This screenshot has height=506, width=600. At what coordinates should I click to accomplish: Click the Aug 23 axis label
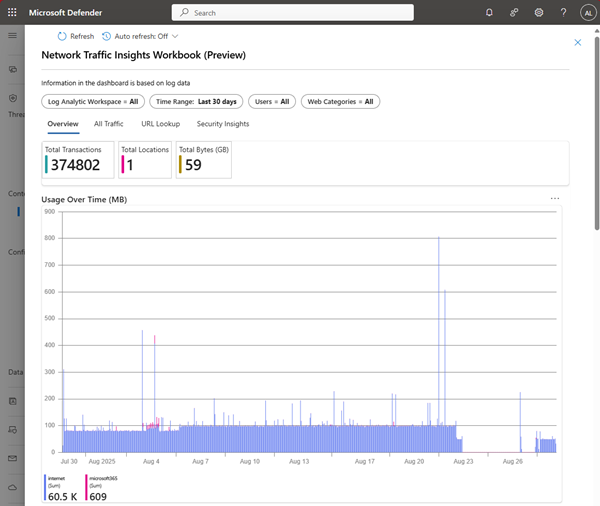[x=463, y=462]
